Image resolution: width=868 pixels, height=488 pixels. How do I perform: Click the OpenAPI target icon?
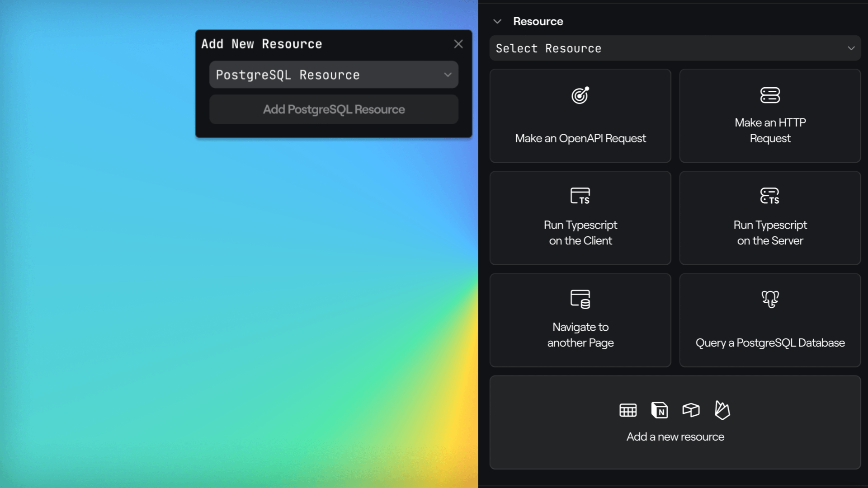click(x=580, y=95)
